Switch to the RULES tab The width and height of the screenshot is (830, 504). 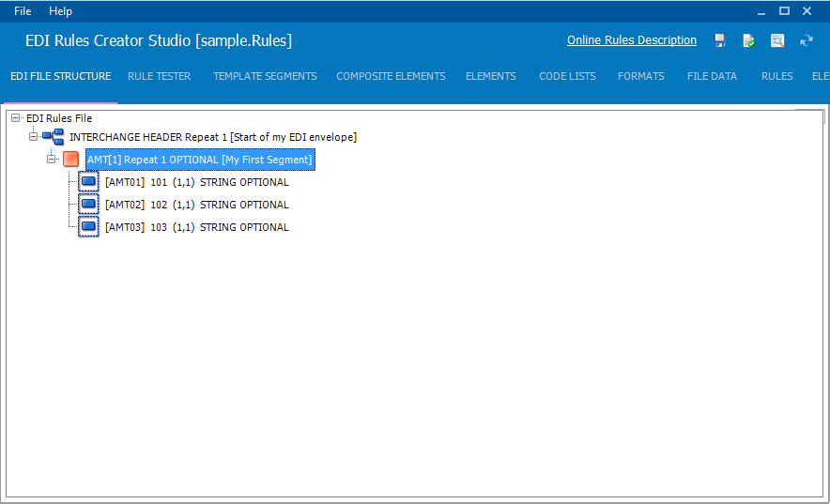pos(777,76)
